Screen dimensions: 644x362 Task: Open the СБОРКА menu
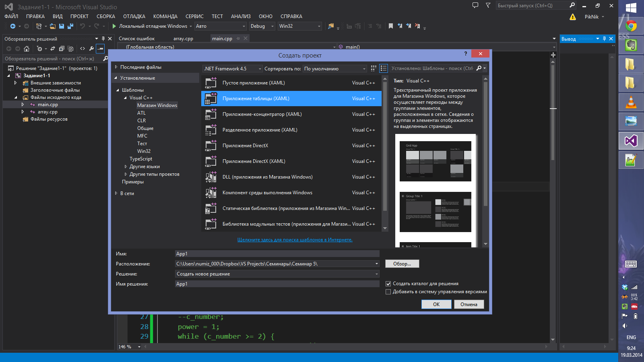click(x=106, y=16)
